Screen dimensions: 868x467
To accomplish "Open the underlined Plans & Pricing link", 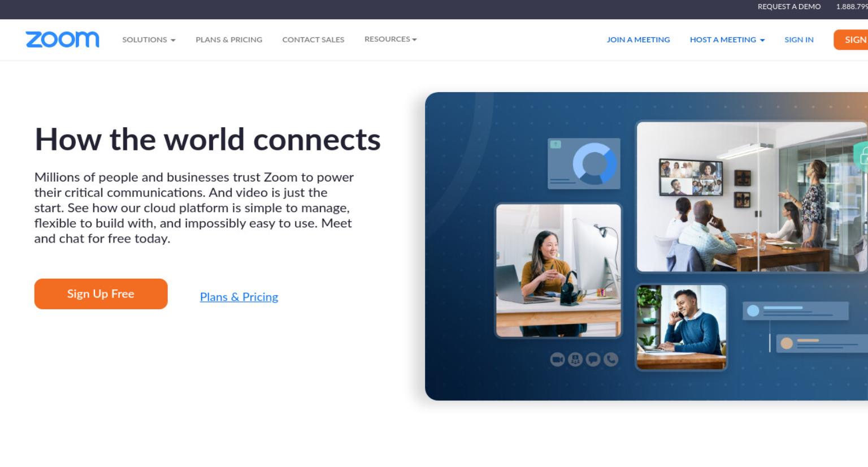I will 239,297.
